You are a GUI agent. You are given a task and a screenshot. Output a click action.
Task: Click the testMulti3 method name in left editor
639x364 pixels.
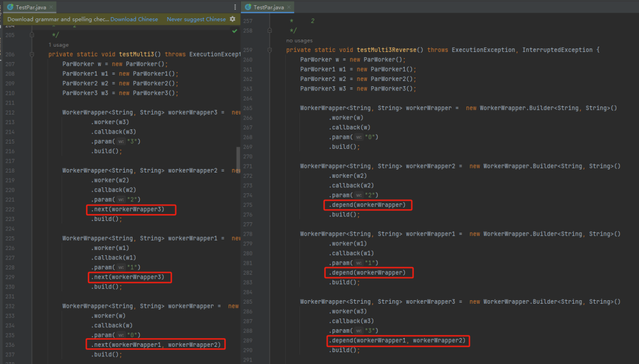point(137,54)
